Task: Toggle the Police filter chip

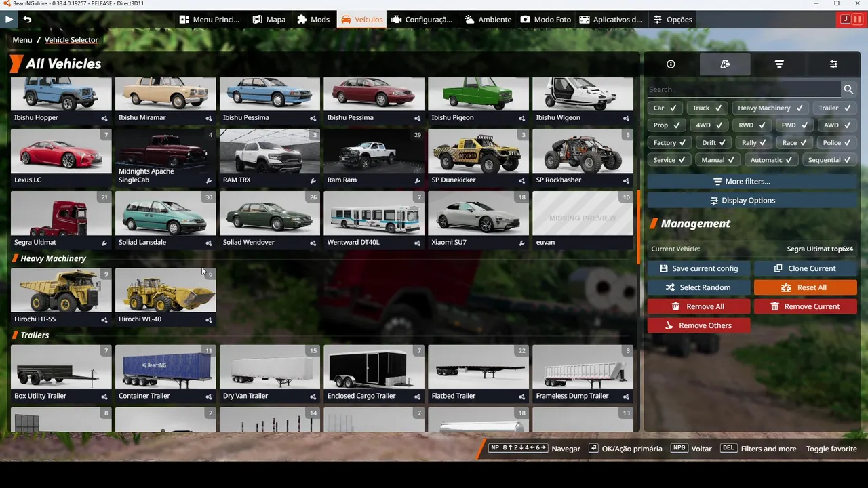Action: (x=837, y=142)
